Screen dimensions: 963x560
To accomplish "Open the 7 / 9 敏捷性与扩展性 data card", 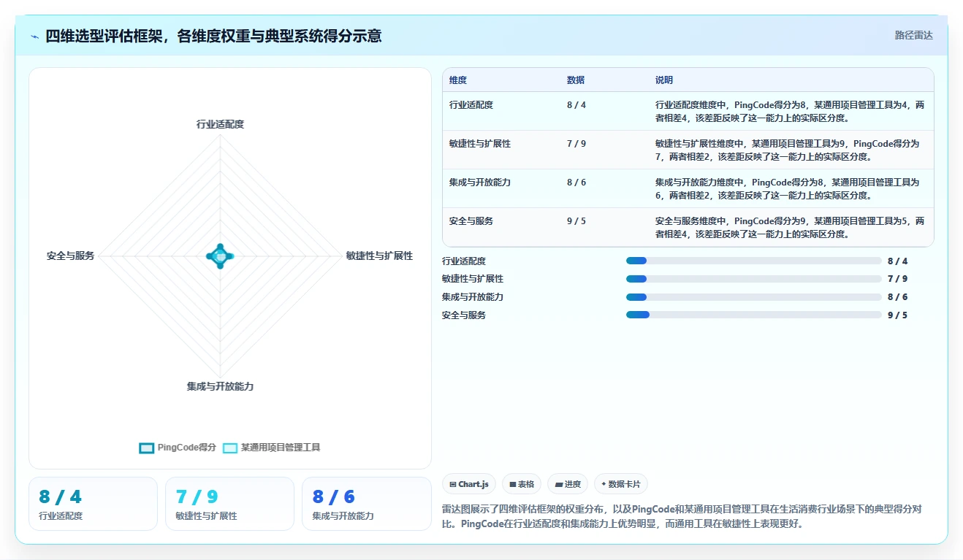I will tap(229, 504).
